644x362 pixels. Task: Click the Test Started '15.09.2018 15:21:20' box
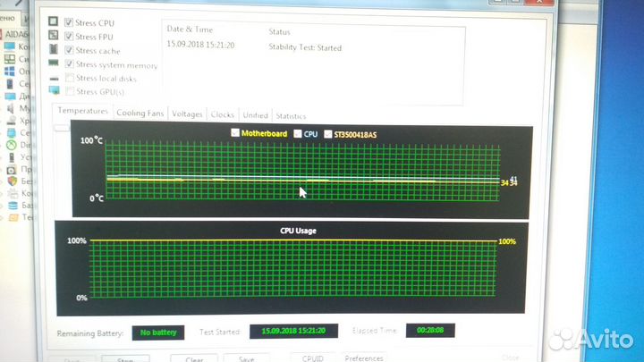pyautogui.click(x=293, y=331)
